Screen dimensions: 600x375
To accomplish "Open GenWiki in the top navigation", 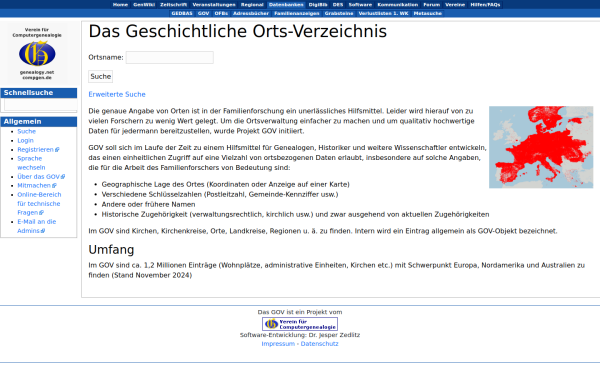I will [x=144, y=5].
